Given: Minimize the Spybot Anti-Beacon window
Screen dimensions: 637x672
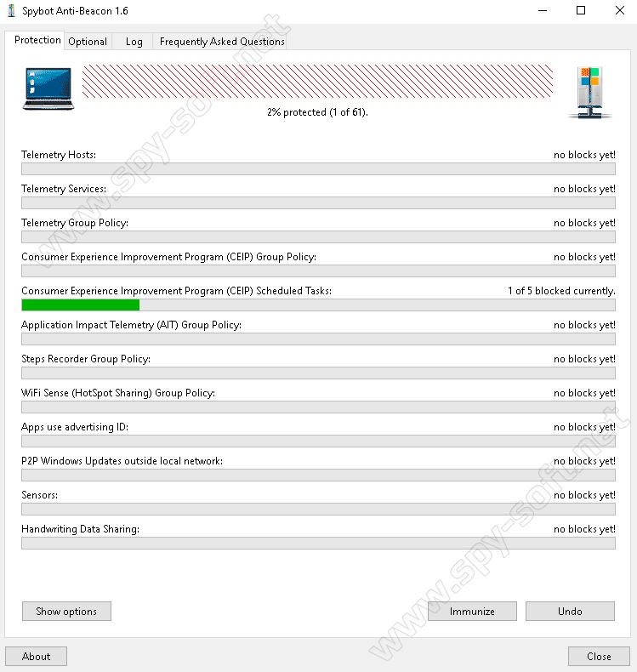Looking at the screenshot, I should point(543,11).
